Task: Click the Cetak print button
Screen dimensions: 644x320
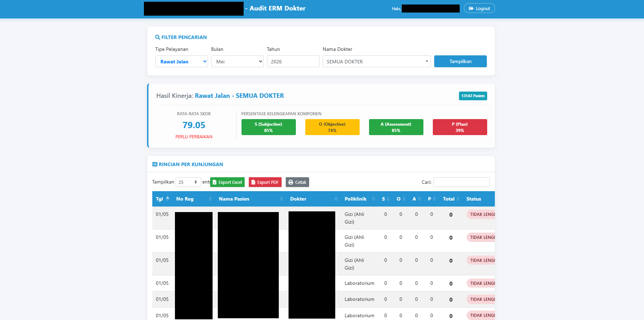Action: pos(297,182)
